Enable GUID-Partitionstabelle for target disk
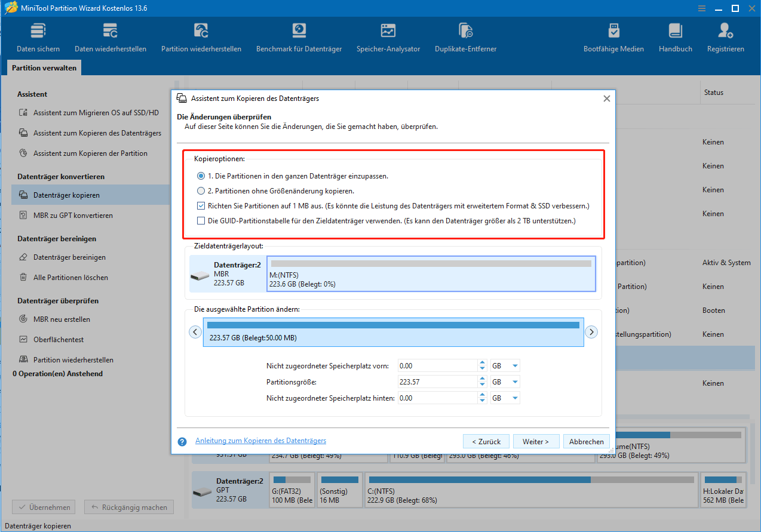 coord(201,221)
